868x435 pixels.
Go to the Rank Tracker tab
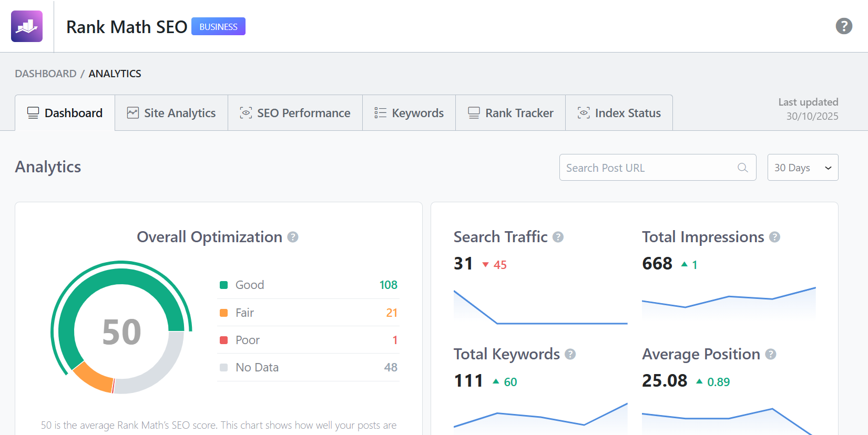coord(510,113)
